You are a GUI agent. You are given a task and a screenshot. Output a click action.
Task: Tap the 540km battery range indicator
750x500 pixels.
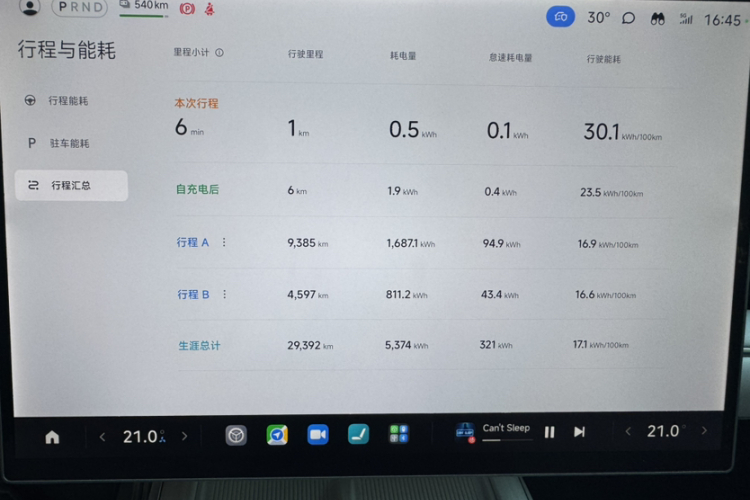click(144, 7)
